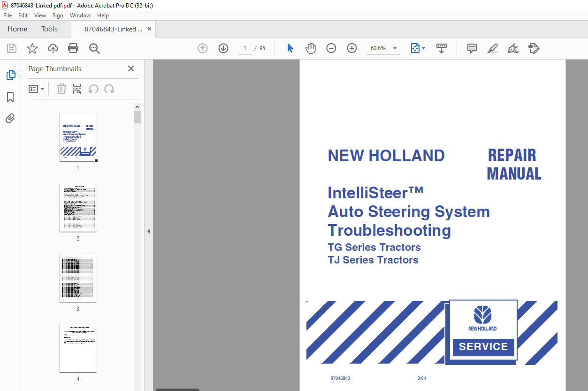The image size is (588, 391).
Task: Print the document via printer icon
Action: 73,48
